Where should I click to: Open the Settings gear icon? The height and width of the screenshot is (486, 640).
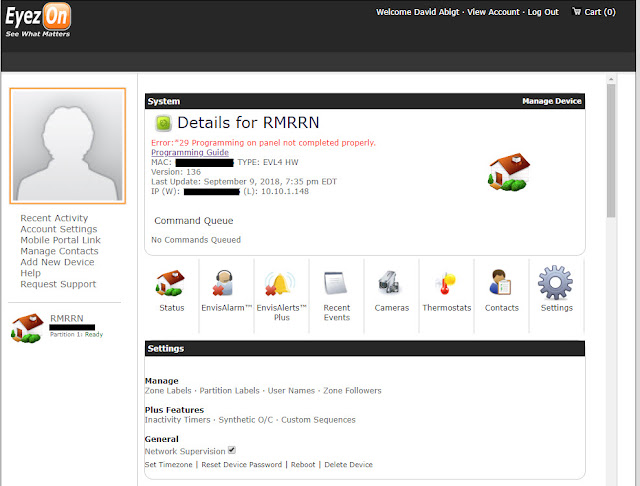coord(556,282)
